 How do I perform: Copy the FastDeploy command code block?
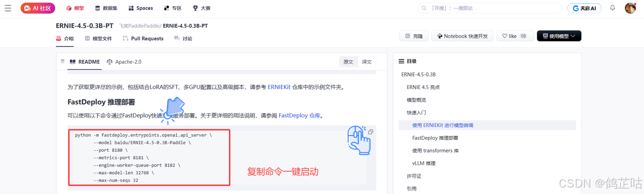(370, 132)
